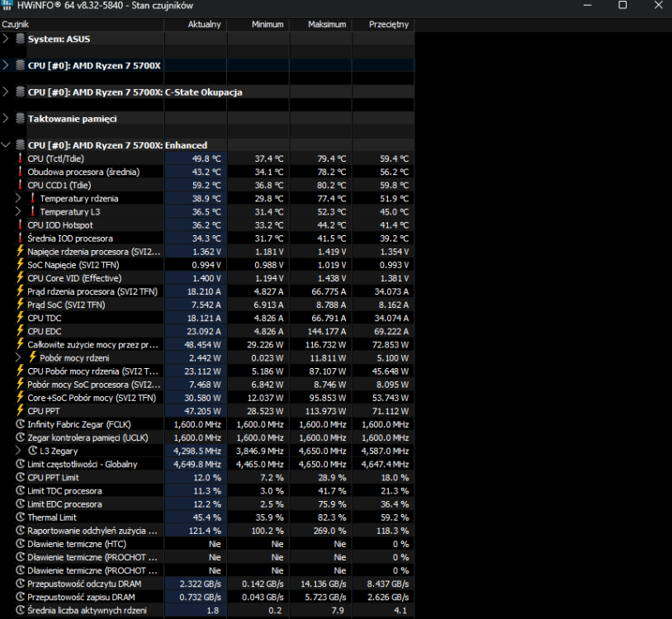Click the lightning icon beside CPU Core VID (Effective)

click(x=20, y=277)
